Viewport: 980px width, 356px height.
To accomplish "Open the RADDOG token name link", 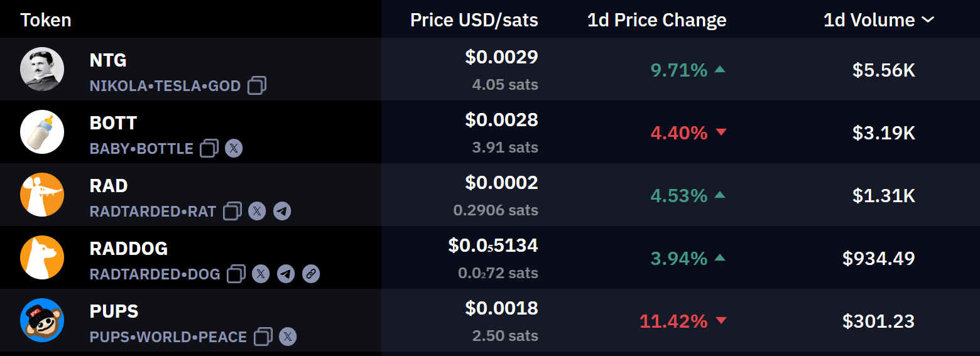I will click(129, 249).
